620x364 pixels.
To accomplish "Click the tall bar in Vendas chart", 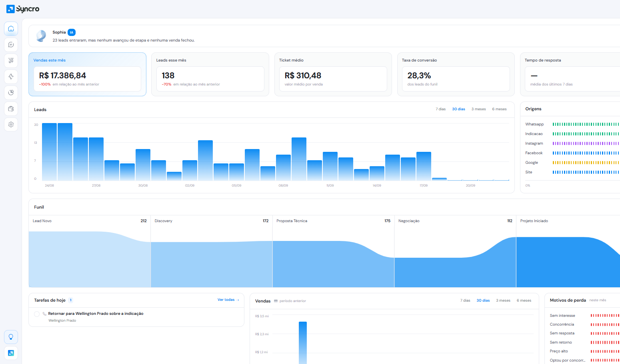I will click(x=303, y=342).
